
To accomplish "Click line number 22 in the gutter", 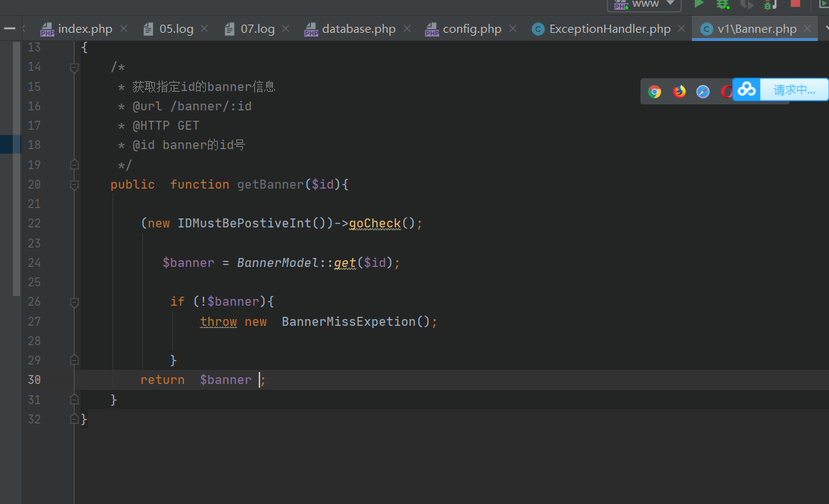I will click(x=34, y=223).
